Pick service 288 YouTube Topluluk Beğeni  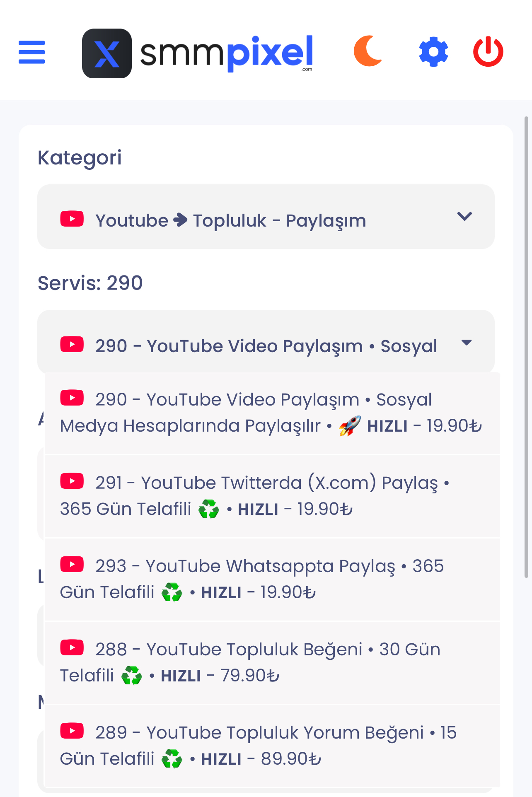[272, 662]
